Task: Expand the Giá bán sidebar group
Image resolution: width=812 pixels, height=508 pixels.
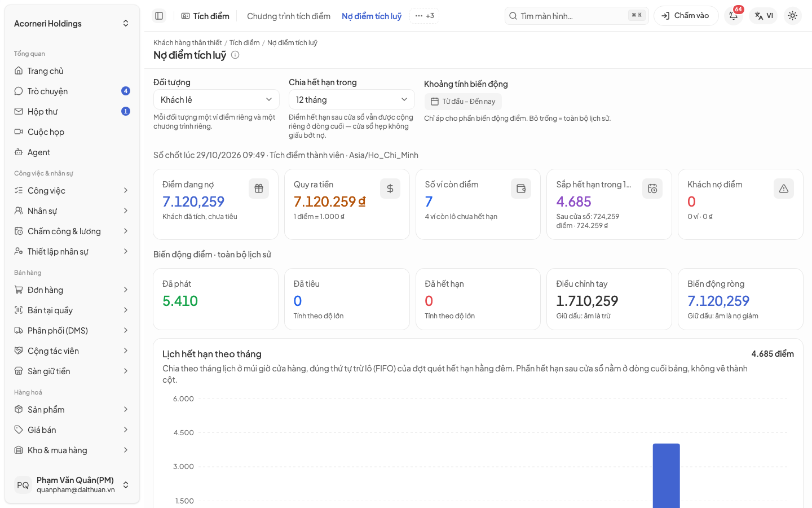Action: (72, 430)
